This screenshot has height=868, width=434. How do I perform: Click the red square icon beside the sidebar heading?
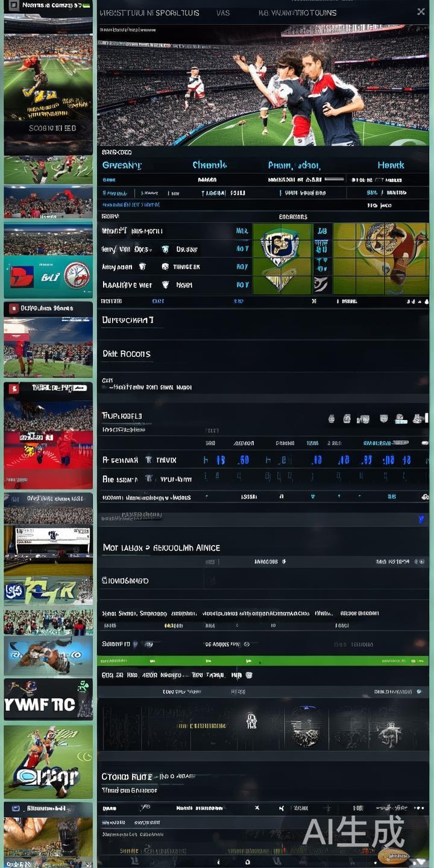(13, 308)
